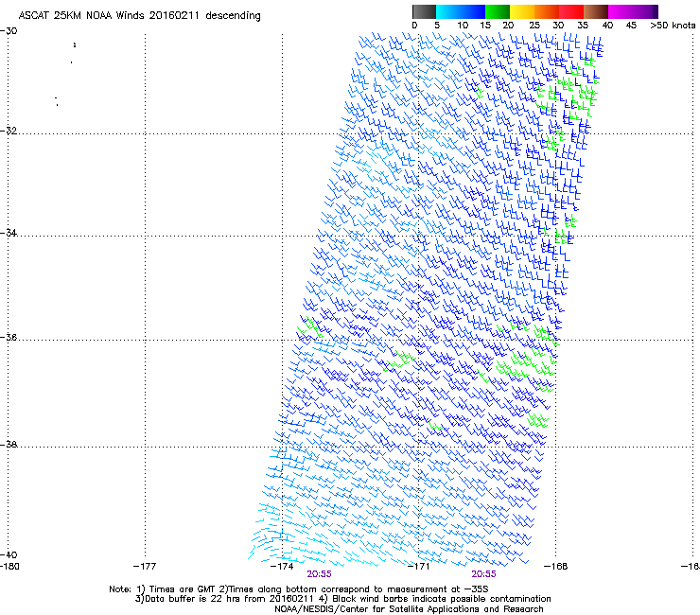The width and height of the screenshot is (700, 615).
Task: Click the latitude label '-36'
Action: [x=9, y=337]
